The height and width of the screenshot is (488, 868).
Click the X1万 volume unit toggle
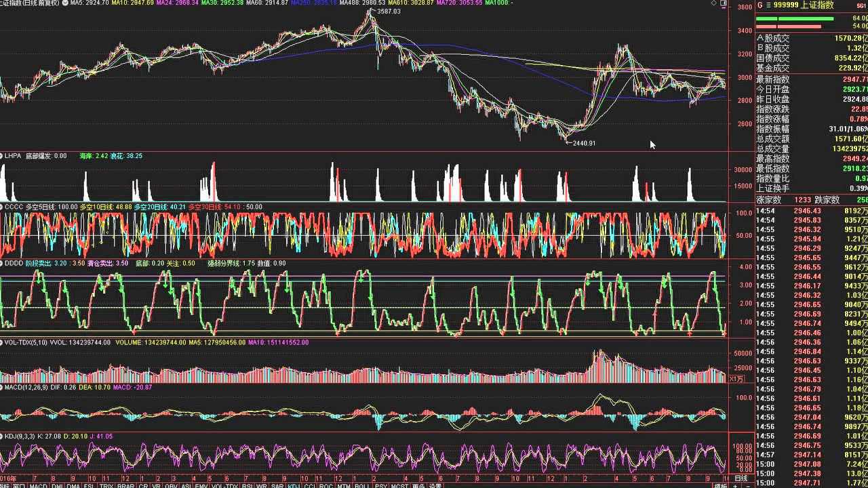(736, 378)
